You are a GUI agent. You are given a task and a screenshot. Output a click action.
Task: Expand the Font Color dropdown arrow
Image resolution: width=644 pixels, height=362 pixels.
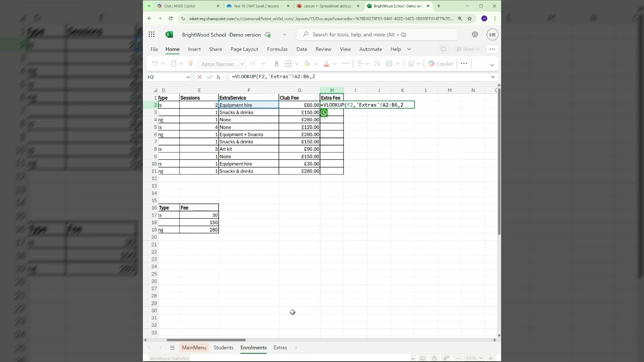[x=335, y=64]
